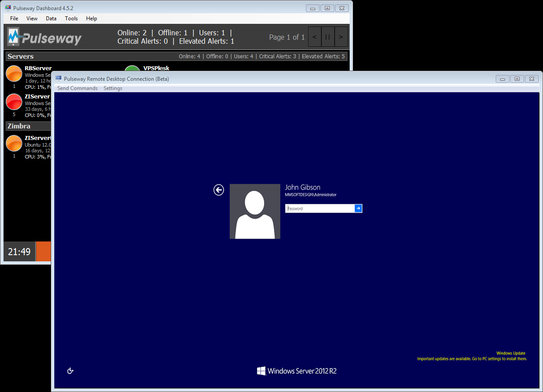This screenshot has width=543, height=392.
Task: Select the ZIServer red status icon
Action: 14,102
